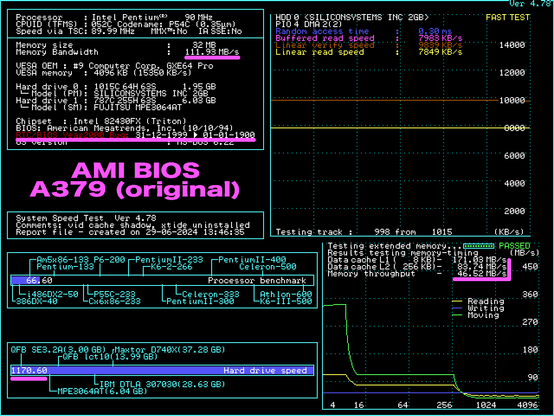Click the 'Linear read speed' 7849 KB/s line

(x=369, y=52)
